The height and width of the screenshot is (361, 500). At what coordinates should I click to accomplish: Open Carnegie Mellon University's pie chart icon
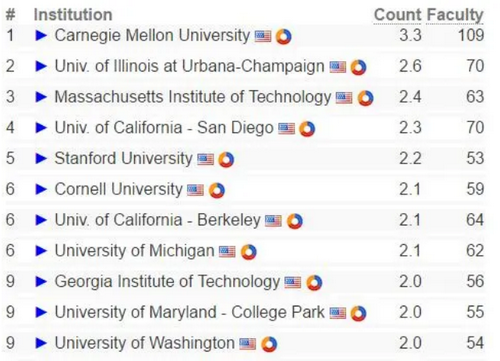pyautogui.click(x=284, y=36)
